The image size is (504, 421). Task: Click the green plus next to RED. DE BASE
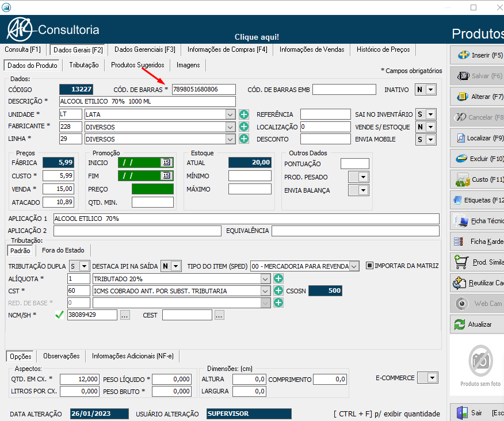point(278,303)
